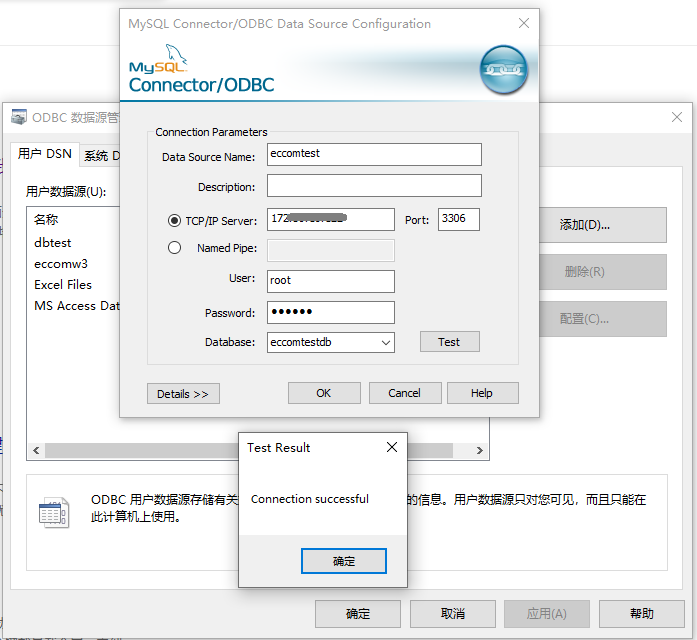Click the MySQL dolphin logo
Viewport: 697px width, 640px height.
176,55
